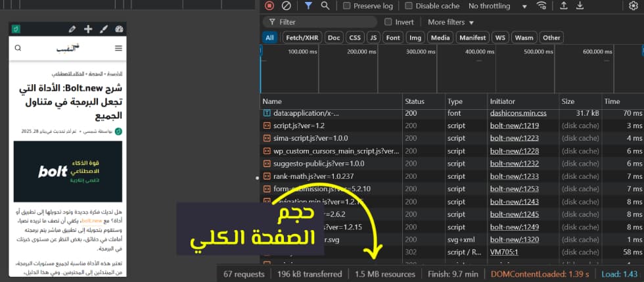The width and height of the screenshot is (644, 282).
Task: Sort by the Size column header
Action: 580,101
